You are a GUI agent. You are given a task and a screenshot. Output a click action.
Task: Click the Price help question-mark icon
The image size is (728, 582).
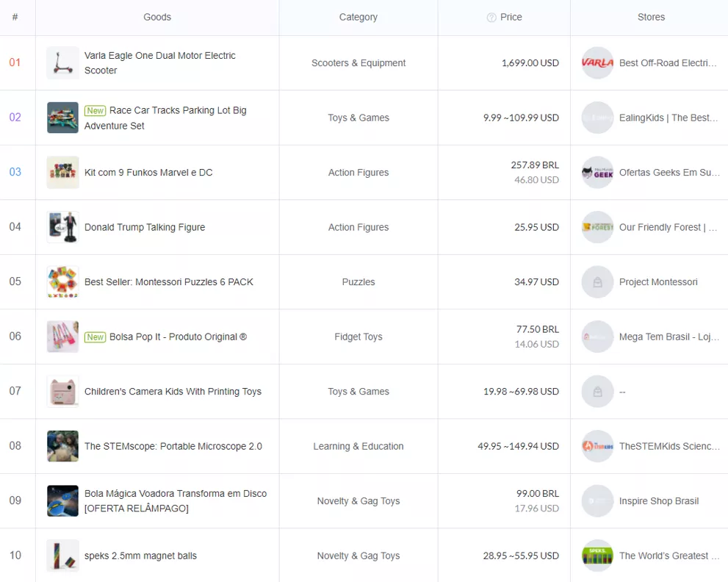[491, 18]
